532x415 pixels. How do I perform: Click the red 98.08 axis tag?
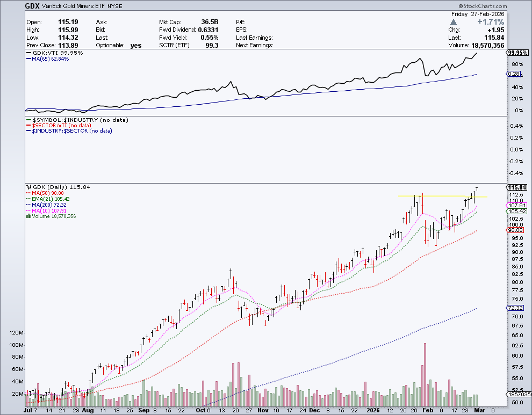click(516, 230)
